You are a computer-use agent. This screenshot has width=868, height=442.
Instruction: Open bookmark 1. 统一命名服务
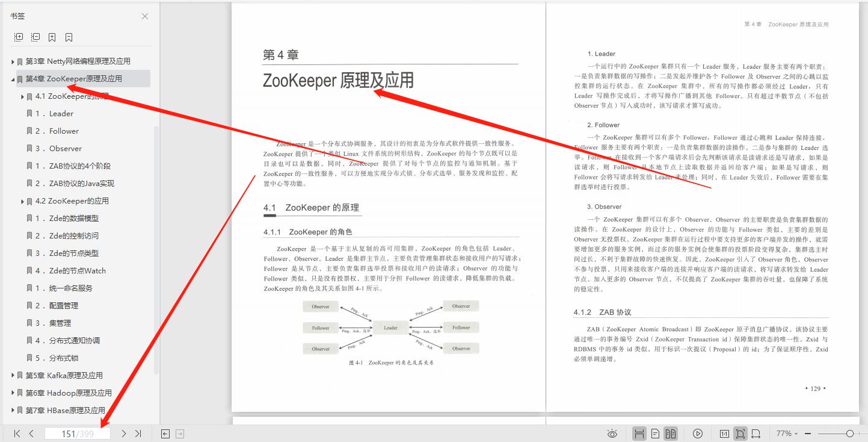(x=64, y=288)
